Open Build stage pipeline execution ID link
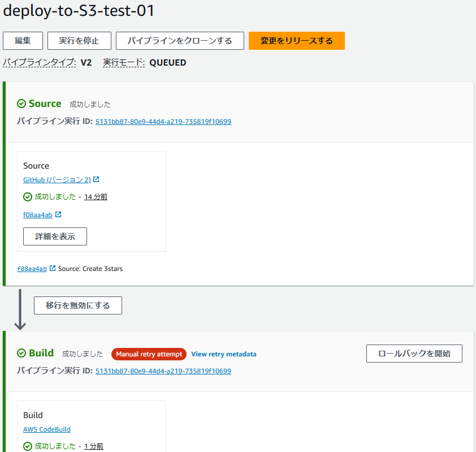Screen dimensions: 476x452 [163, 371]
